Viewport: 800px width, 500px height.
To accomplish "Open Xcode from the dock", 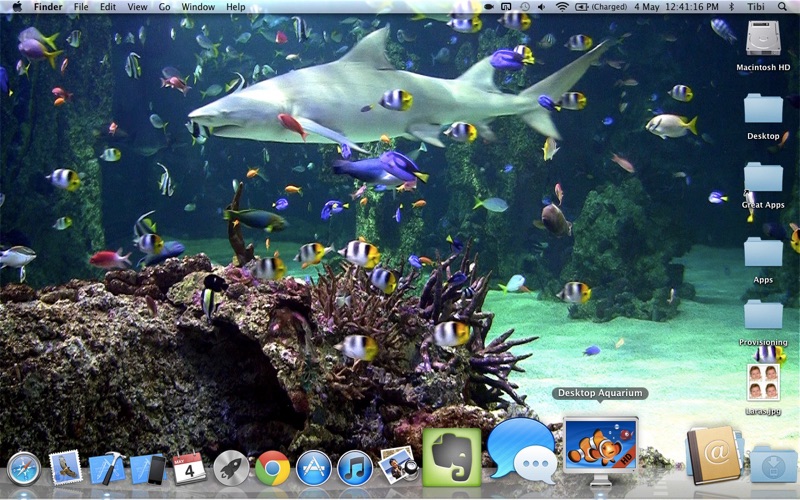I will coord(106,468).
